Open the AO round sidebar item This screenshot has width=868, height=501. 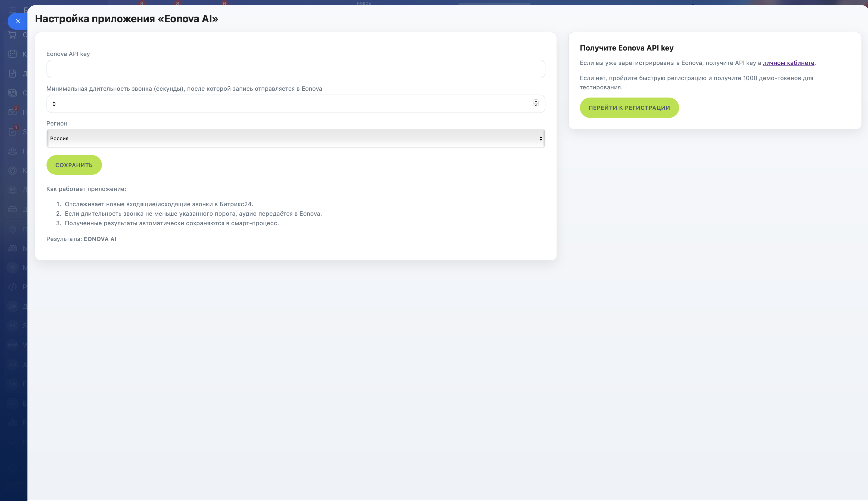(x=13, y=364)
